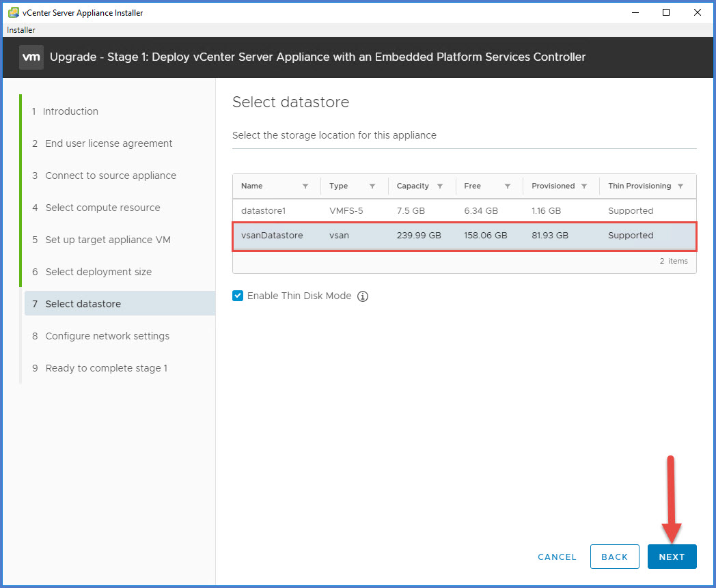Open the Thin Provisioning column filter
Viewport: 716px width, 588px height.
click(680, 186)
